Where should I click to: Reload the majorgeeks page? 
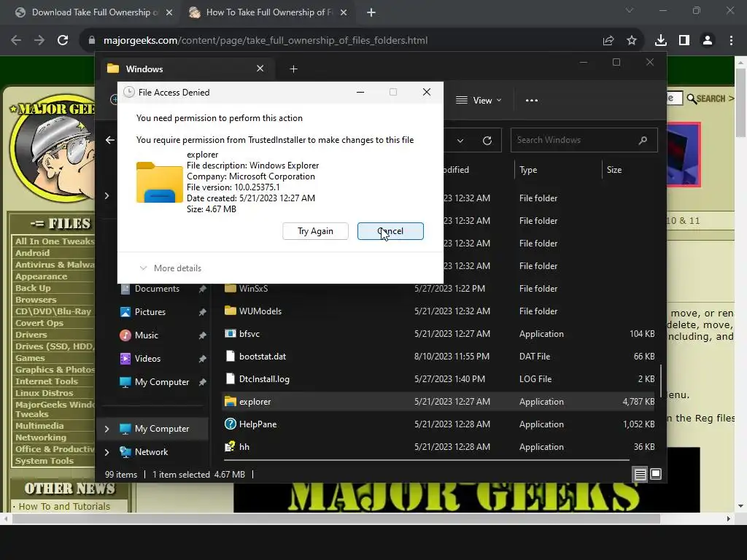(x=63, y=41)
